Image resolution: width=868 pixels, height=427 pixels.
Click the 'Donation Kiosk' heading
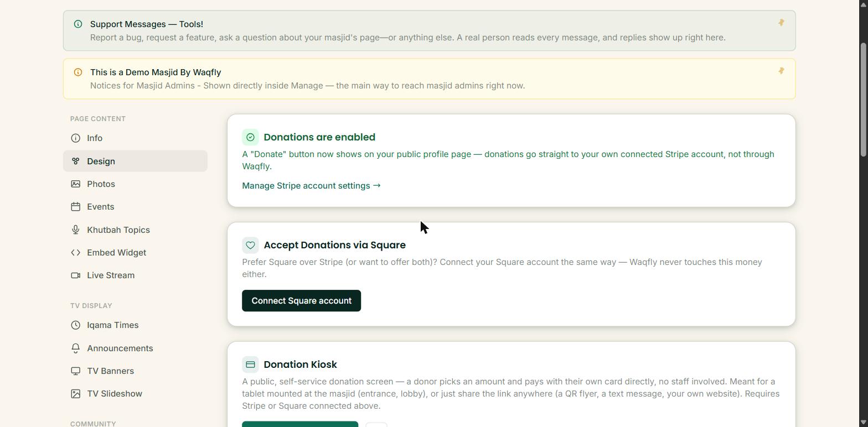click(300, 364)
